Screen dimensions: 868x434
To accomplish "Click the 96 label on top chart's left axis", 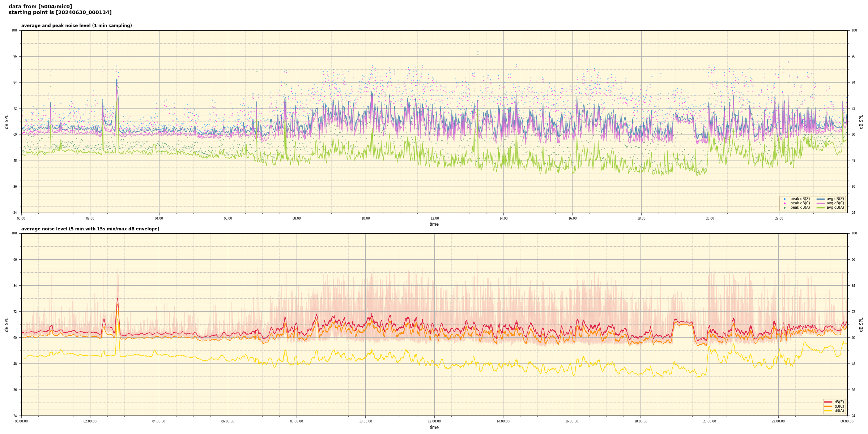I will (15, 56).
